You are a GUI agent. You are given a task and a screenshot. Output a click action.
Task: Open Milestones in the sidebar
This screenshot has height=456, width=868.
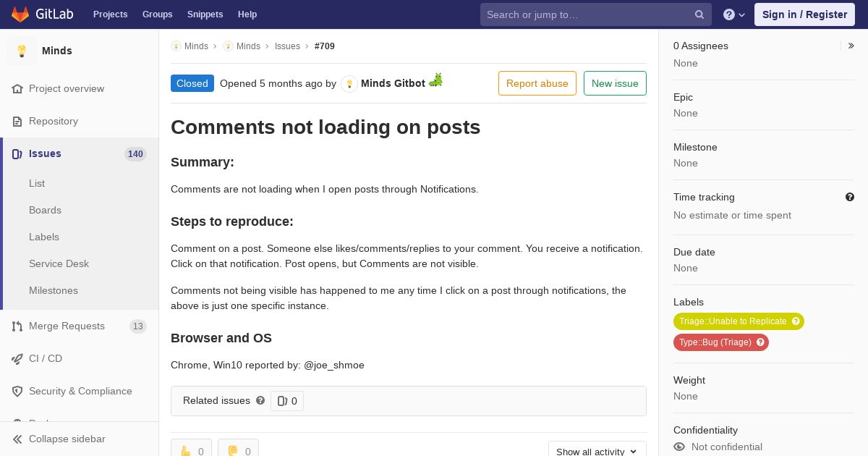(54, 290)
